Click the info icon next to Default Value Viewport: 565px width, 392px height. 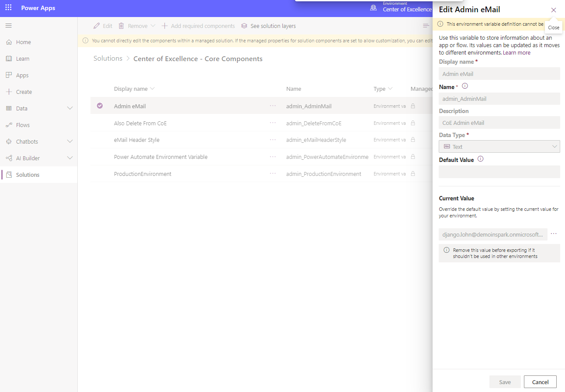[480, 159]
